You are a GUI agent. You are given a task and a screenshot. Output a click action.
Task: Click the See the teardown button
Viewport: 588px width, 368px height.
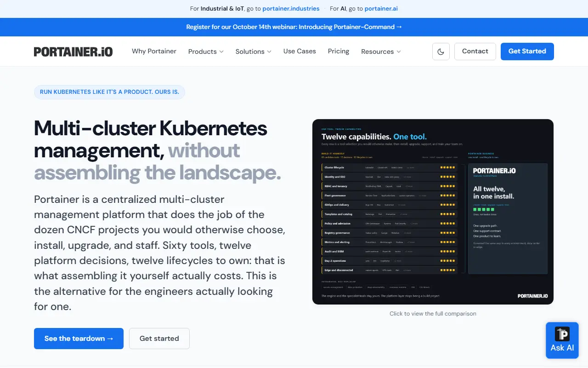click(x=79, y=339)
